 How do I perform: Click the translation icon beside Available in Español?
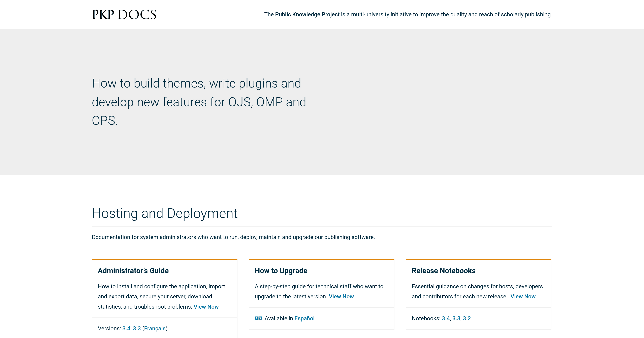(258, 318)
